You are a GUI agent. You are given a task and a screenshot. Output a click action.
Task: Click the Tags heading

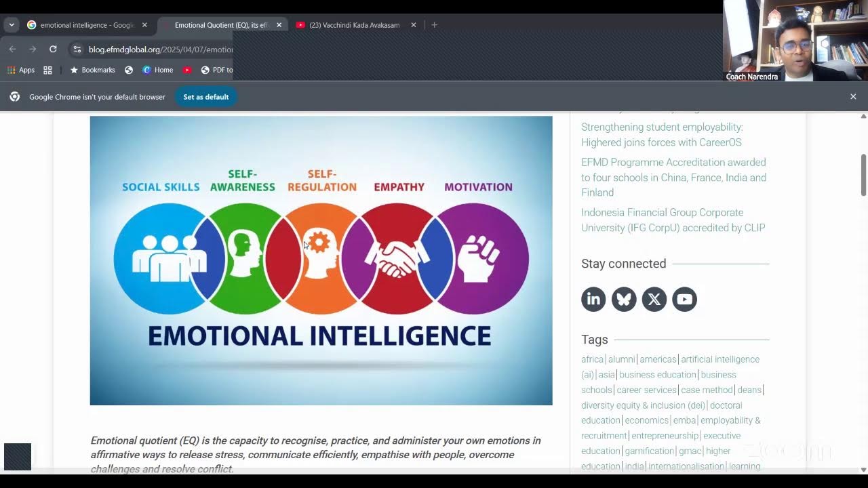(x=594, y=340)
